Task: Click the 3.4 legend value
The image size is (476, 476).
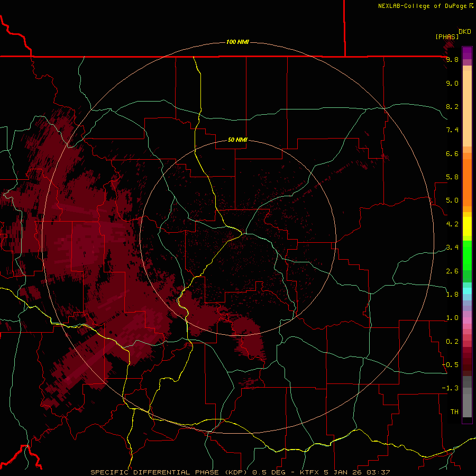Action: click(452, 248)
